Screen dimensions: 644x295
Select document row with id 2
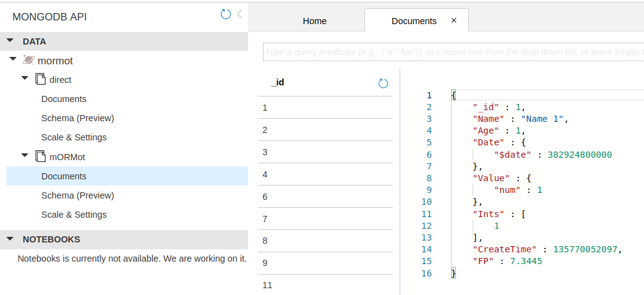(325, 130)
